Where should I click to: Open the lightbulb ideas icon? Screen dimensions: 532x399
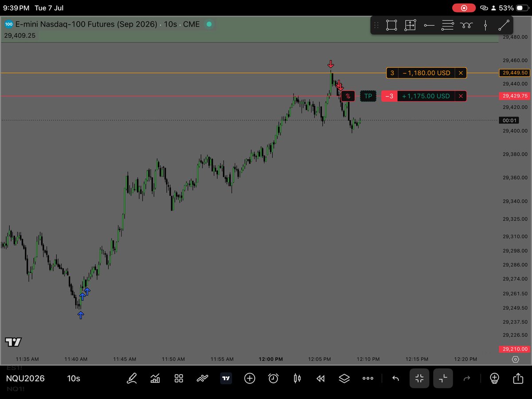click(x=494, y=378)
